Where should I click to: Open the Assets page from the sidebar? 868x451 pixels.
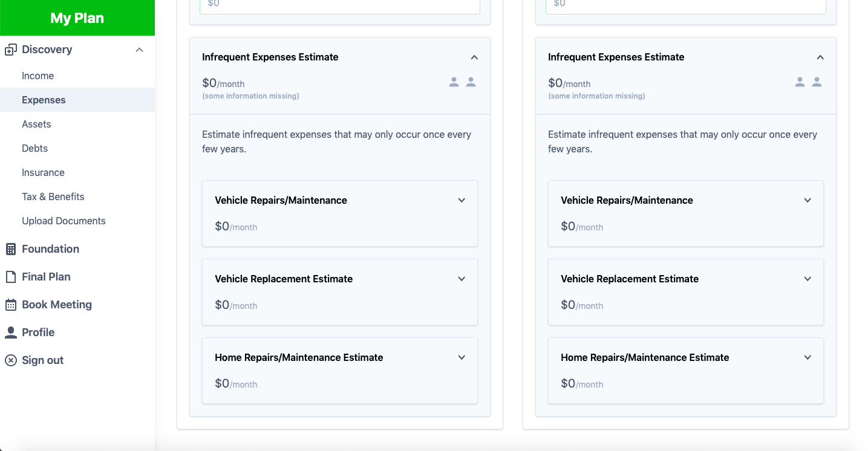click(x=36, y=124)
